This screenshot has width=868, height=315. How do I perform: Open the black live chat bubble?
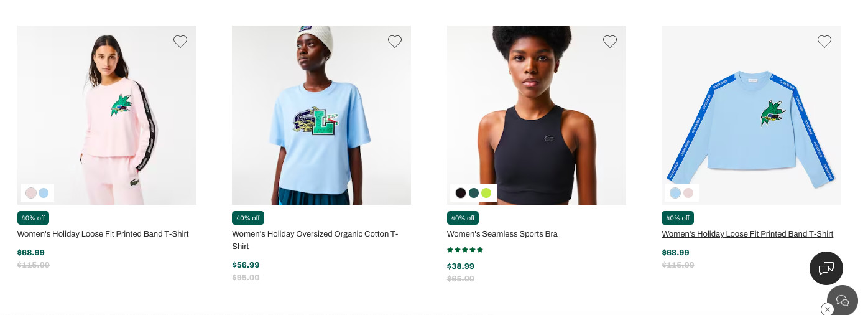coord(826,268)
